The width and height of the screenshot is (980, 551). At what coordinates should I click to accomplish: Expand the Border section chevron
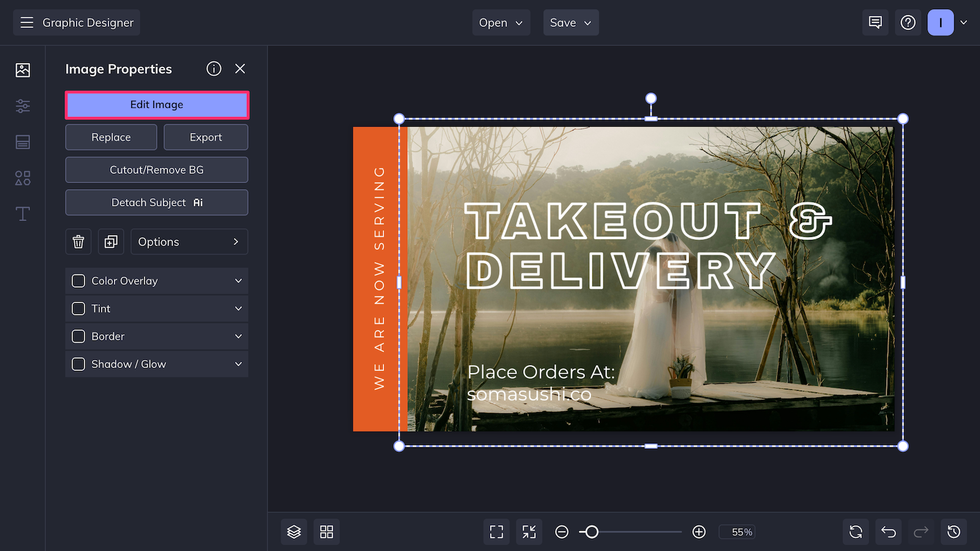pos(238,336)
